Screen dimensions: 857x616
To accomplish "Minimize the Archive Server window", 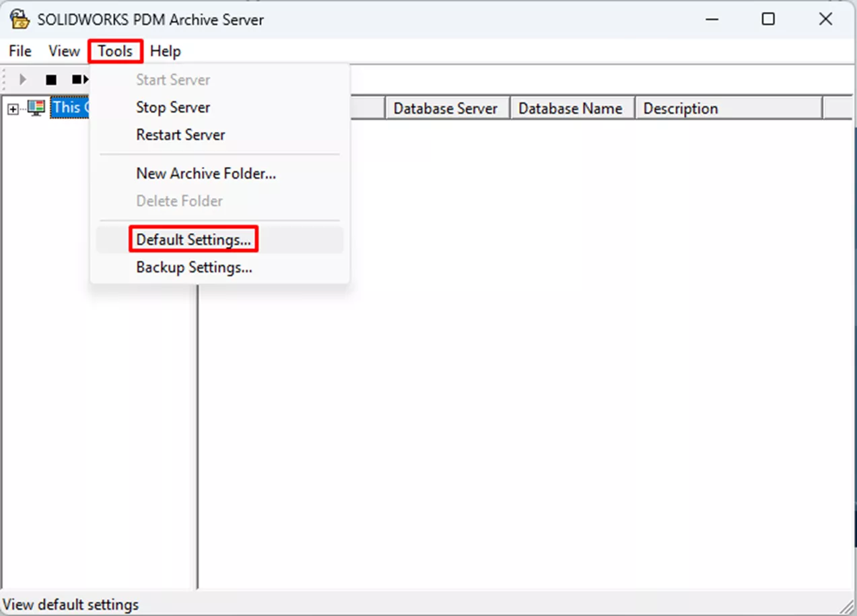I will [711, 19].
